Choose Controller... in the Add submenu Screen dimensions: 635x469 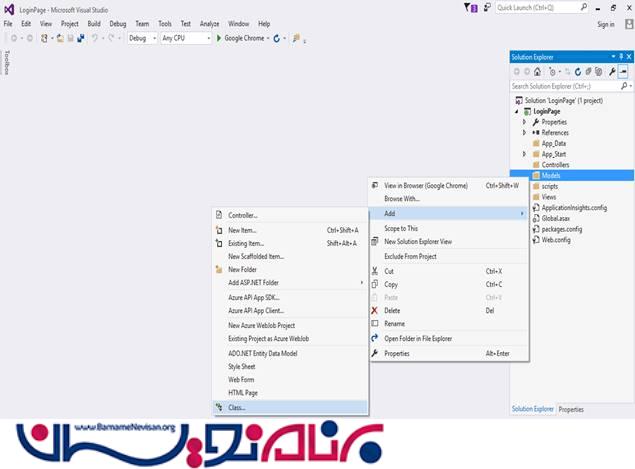click(290, 215)
